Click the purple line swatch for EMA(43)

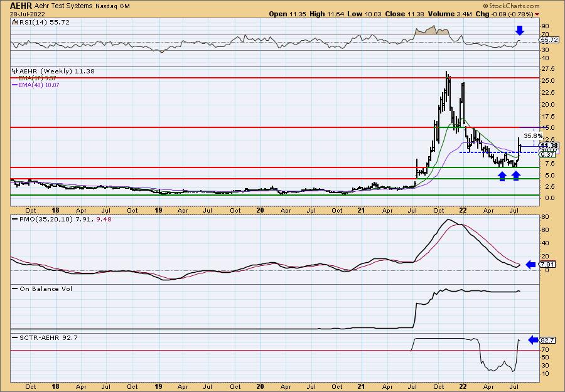point(14,85)
